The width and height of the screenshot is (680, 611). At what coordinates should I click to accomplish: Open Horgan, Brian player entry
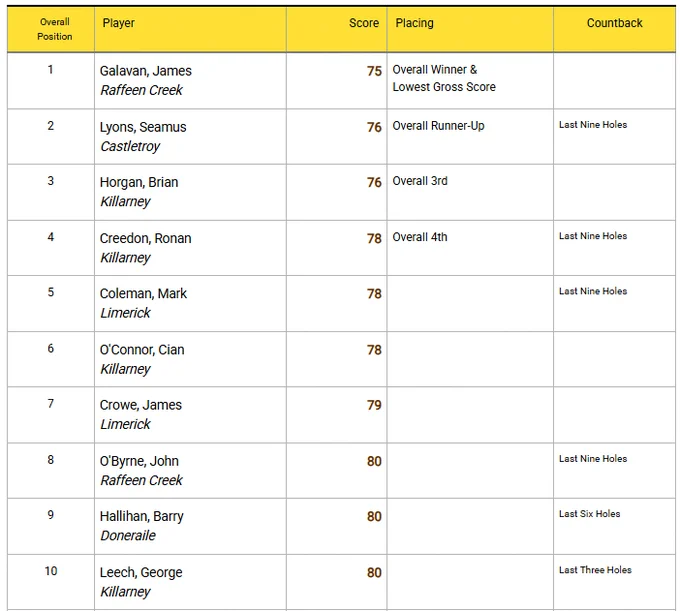coord(139,182)
